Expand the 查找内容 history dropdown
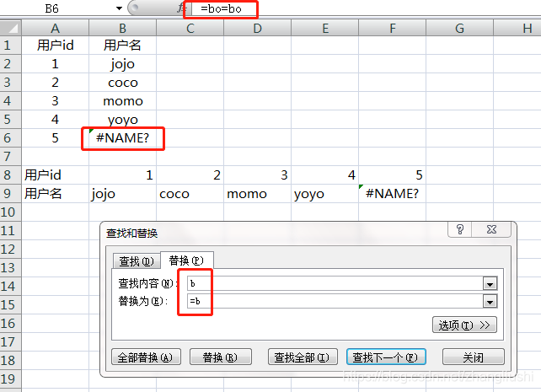 (490, 284)
